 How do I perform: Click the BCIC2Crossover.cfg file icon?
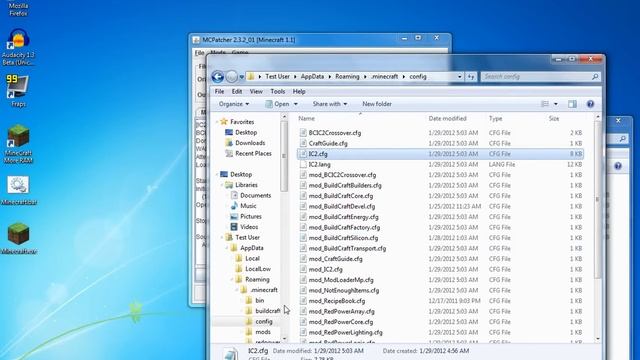coord(303,133)
